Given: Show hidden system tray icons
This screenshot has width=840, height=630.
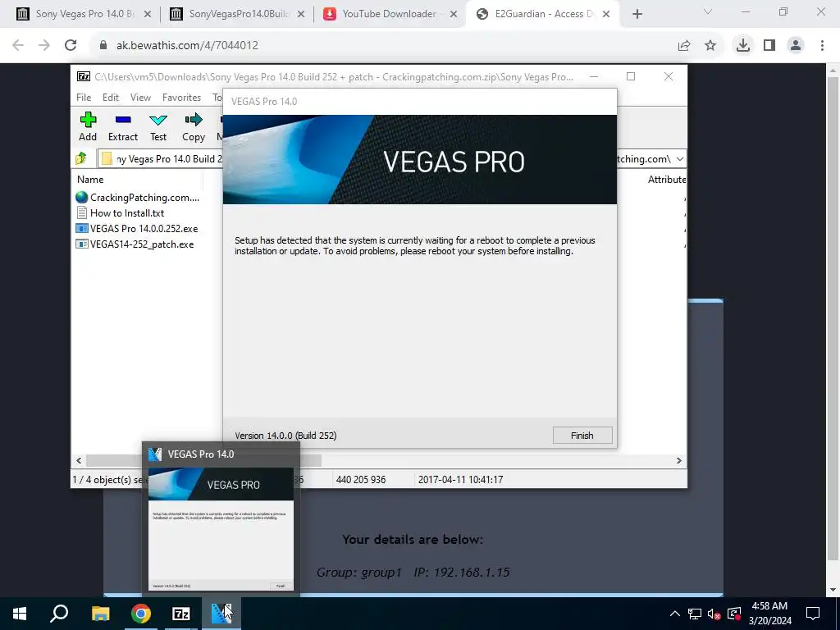Looking at the screenshot, I should [x=675, y=614].
